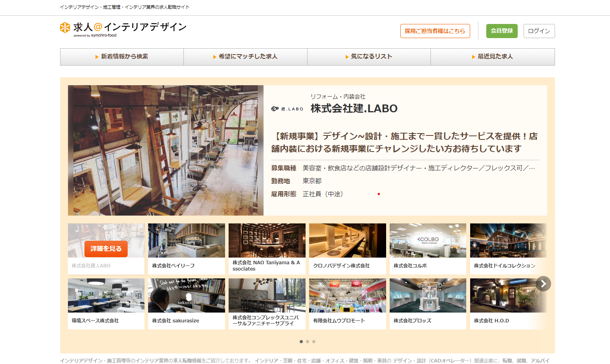Image resolution: width=610 pixels, height=364 pixels.
Task: Click the リフォーム・内装会社 category label
Action: pyautogui.click(x=338, y=97)
